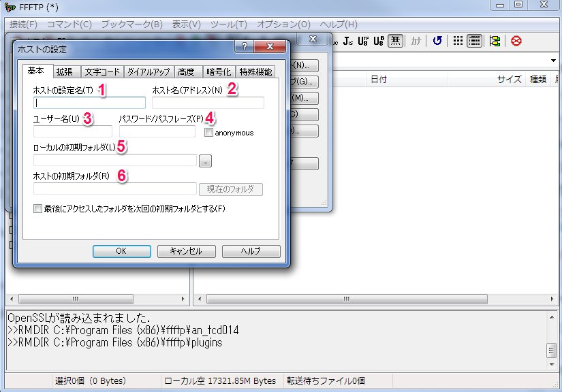Select UTF-8 BOM kanji code icon
The height and width of the screenshot is (392, 562).
tap(379, 41)
